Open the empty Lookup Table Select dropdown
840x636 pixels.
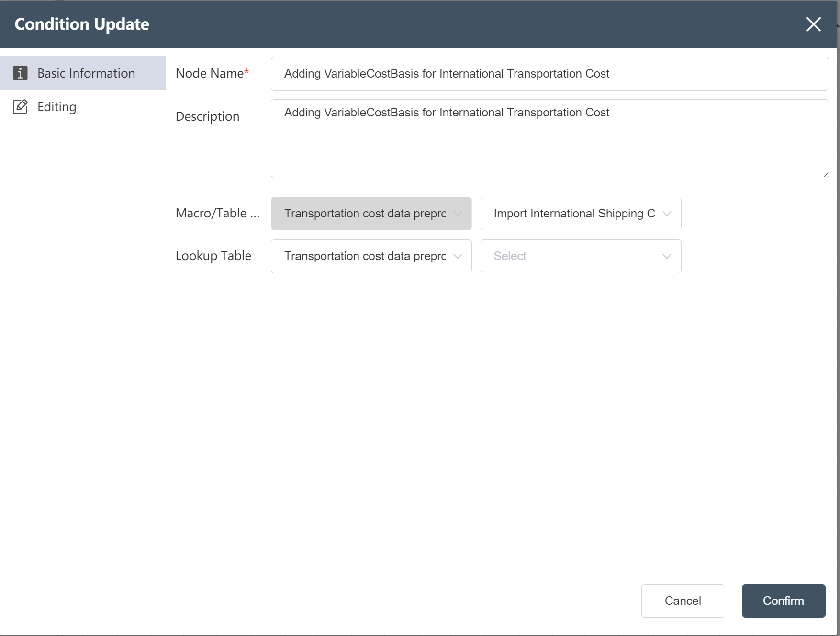click(x=581, y=256)
